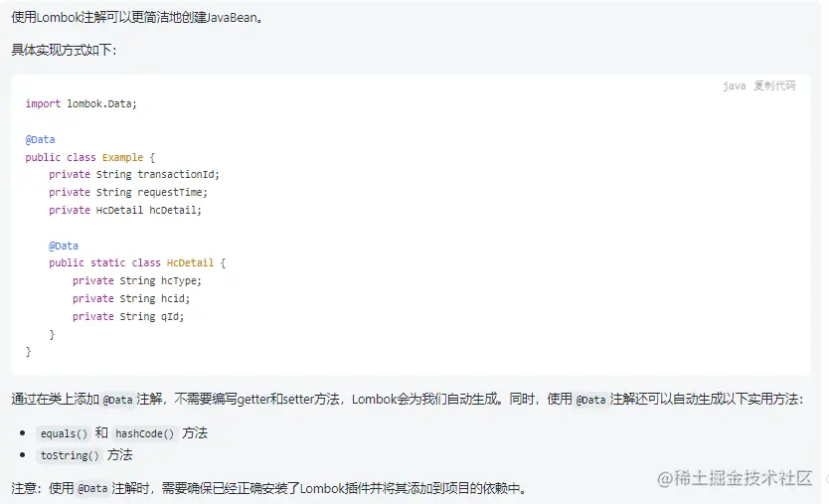Viewport: 829px width, 504px height.
Task: Click the inline code "hashCode()"
Action: coord(144,433)
